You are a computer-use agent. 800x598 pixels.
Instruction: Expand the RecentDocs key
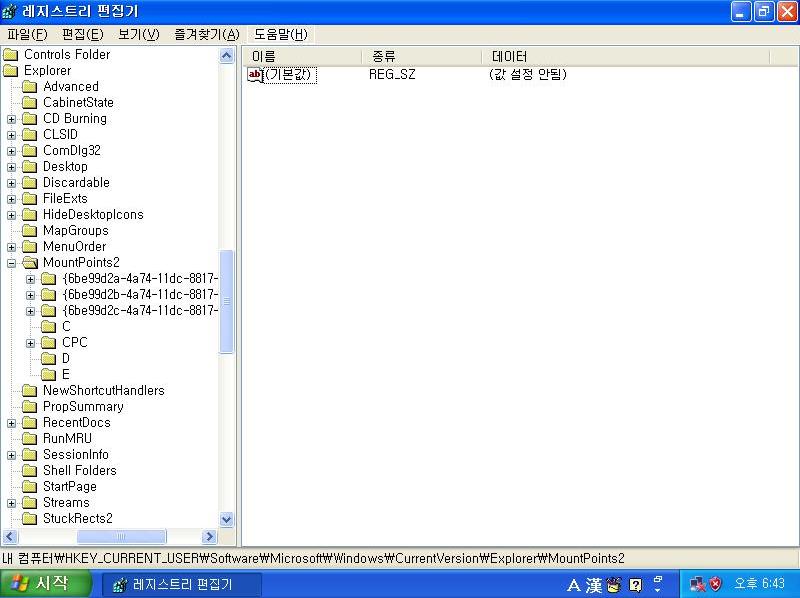(x=11, y=423)
